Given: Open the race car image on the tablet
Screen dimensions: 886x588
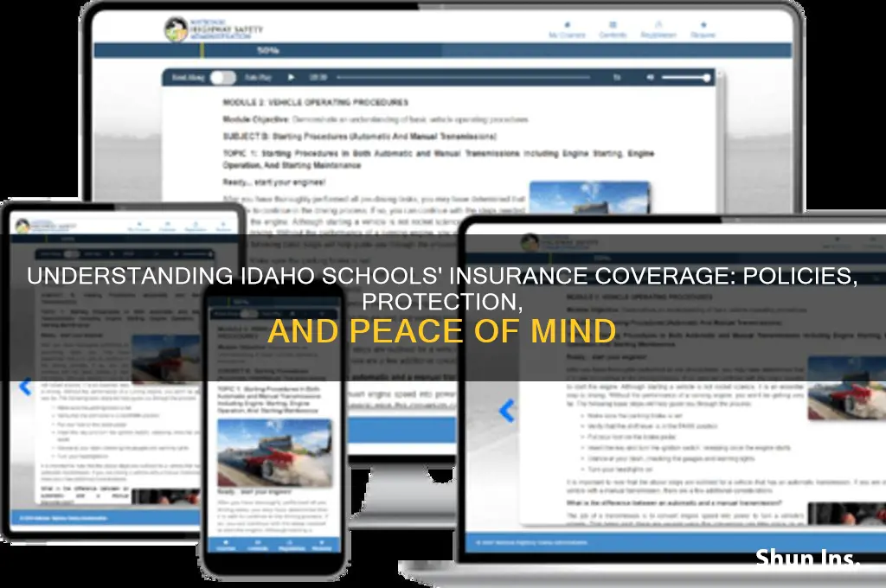Looking at the screenshot, I should tap(165, 359).
